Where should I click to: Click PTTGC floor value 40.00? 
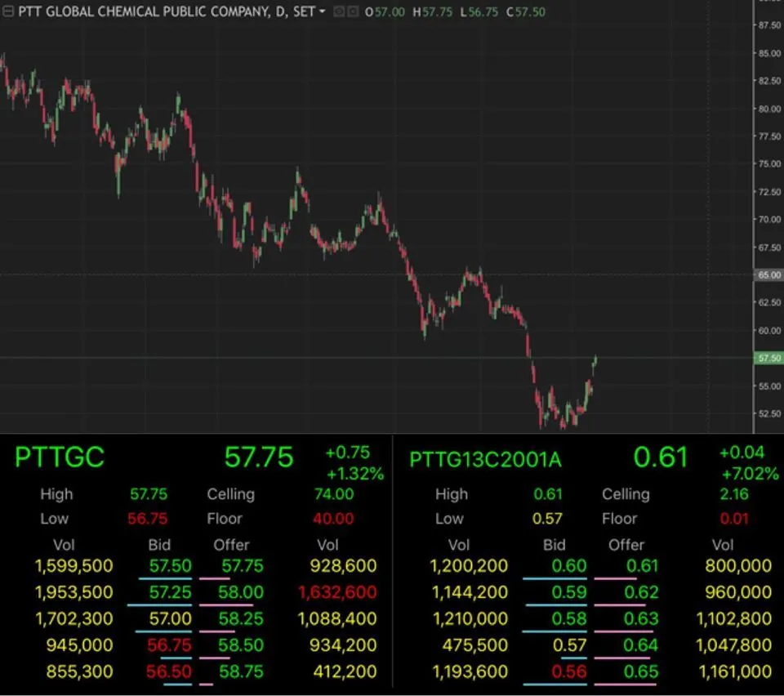[x=333, y=519]
